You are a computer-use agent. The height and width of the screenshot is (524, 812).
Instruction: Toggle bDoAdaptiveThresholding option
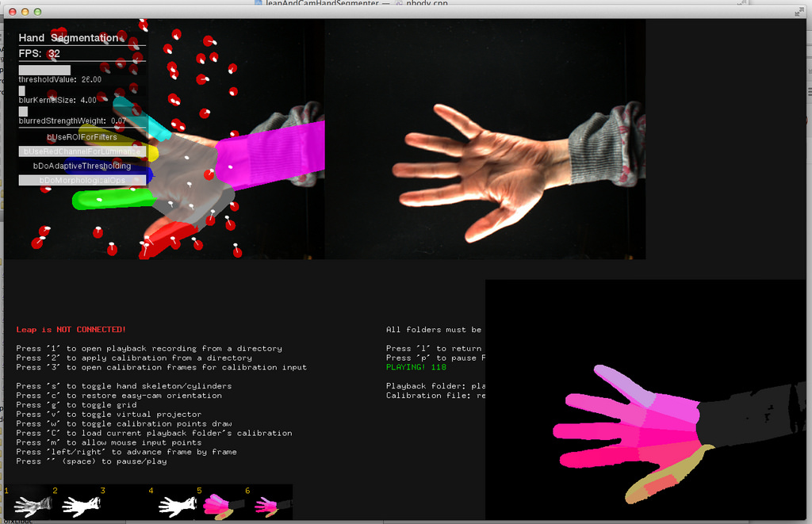(x=82, y=166)
